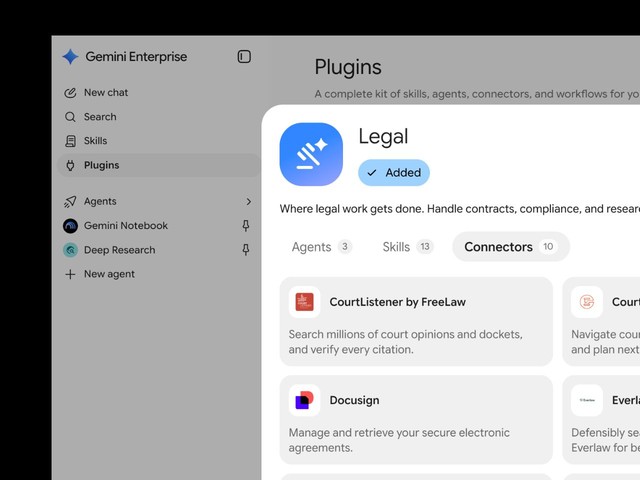Click the Agents rocket icon

click(70, 201)
